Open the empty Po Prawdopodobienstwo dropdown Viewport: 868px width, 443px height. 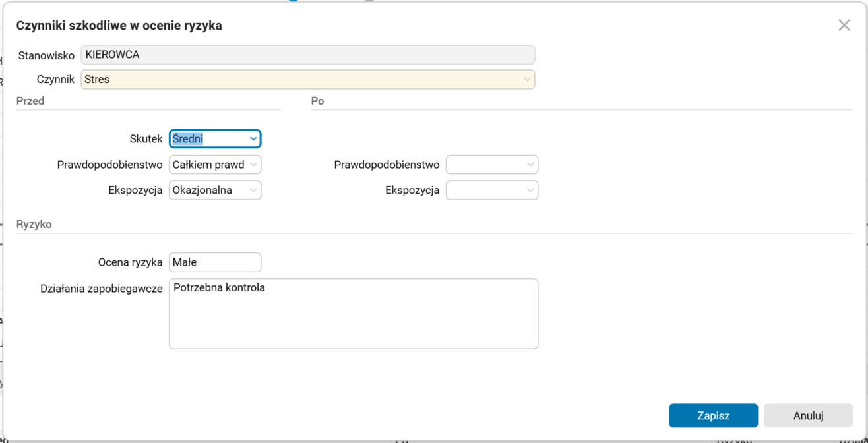point(492,165)
